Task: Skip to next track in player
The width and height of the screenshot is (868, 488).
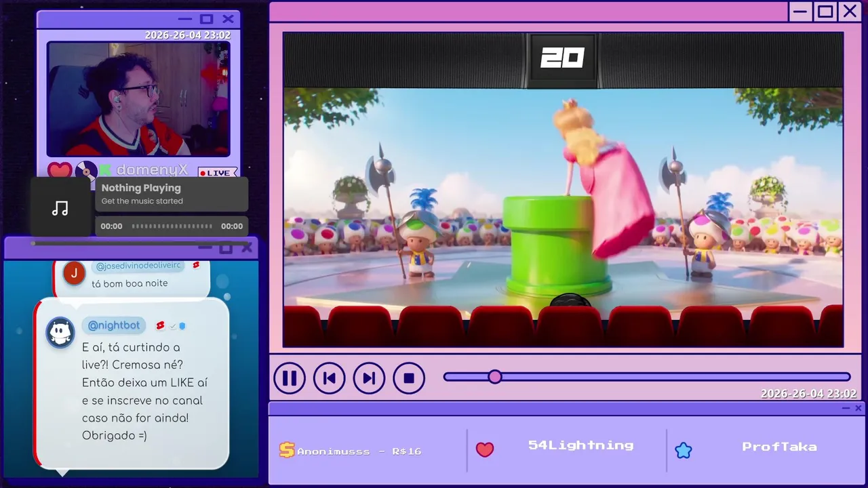Action: [369, 378]
